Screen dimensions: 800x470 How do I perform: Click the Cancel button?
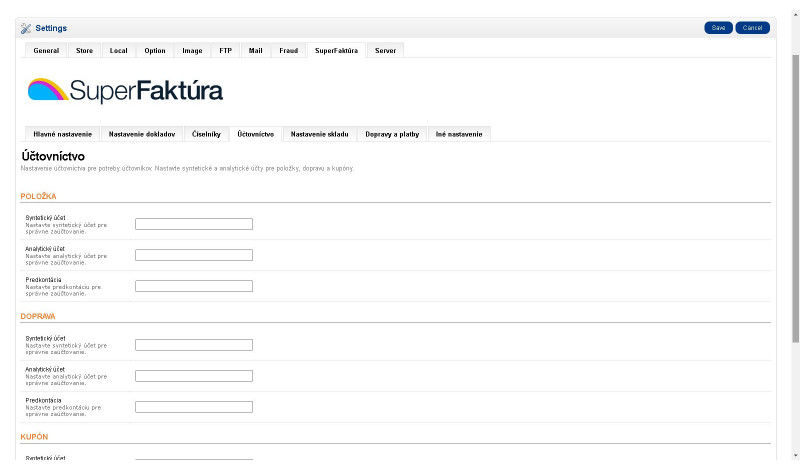click(x=752, y=28)
